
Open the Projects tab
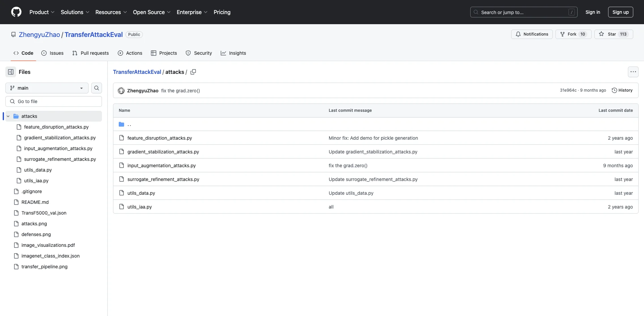coord(164,53)
